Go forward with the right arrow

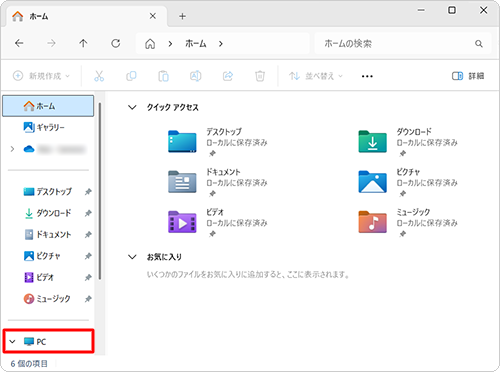[x=51, y=43]
